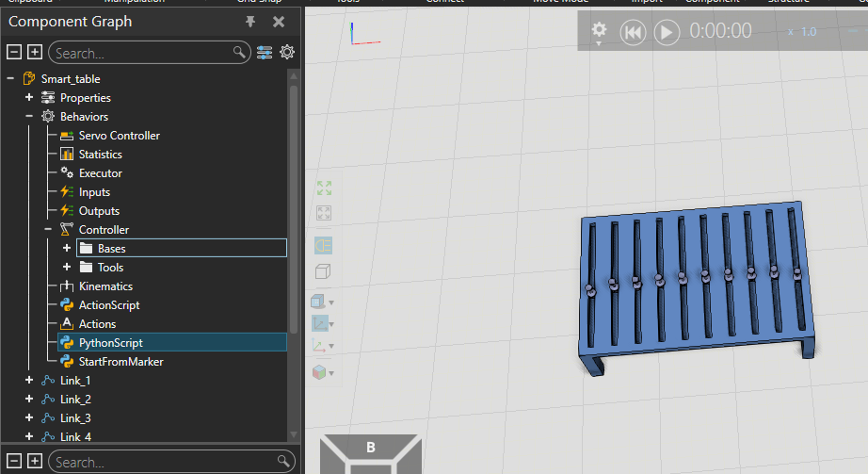The image size is (868, 474).
Task: Pin the Component Graph panel
Action: coord(250,22)
